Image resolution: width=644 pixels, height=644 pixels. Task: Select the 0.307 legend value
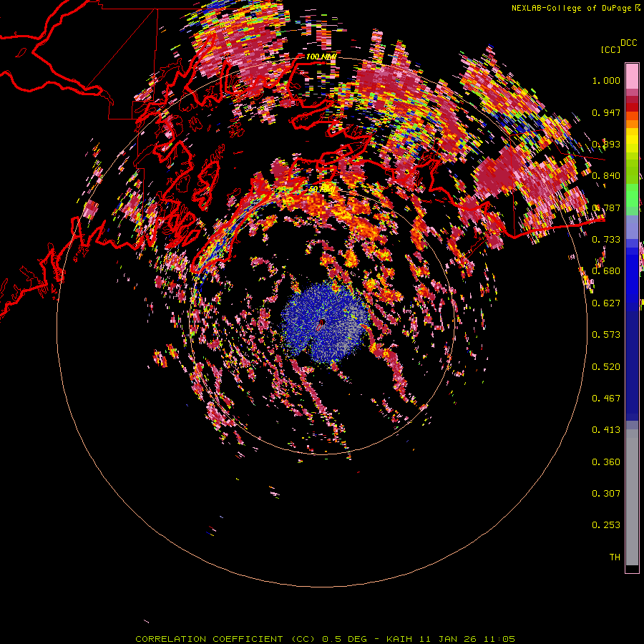(606, 494)
